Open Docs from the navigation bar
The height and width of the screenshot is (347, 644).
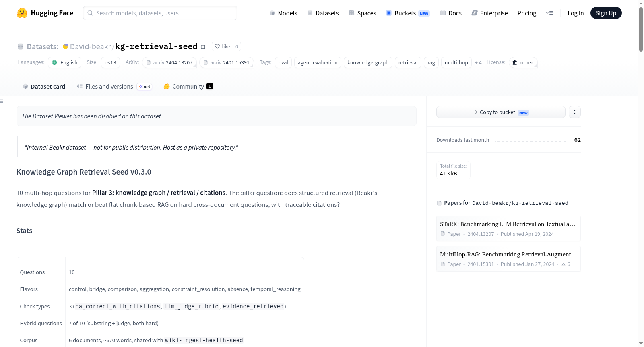451,13
